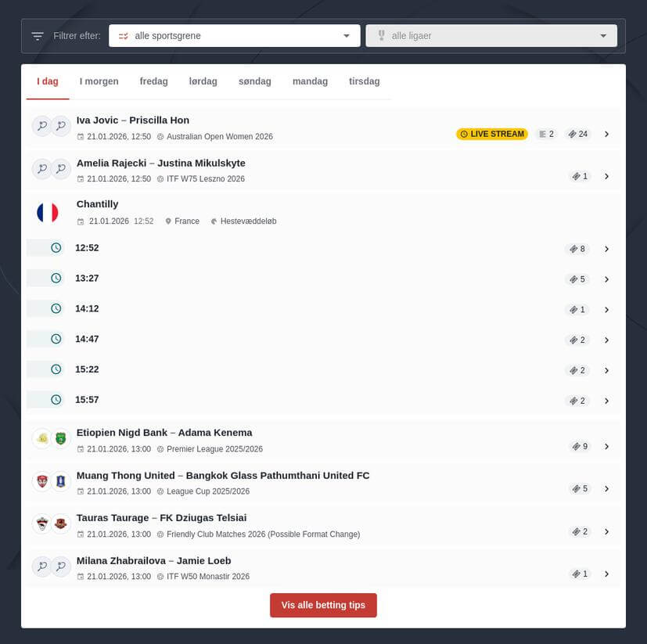Toggle the LIVE STREAM badge

pyautogui.click(x=491, y=134)
